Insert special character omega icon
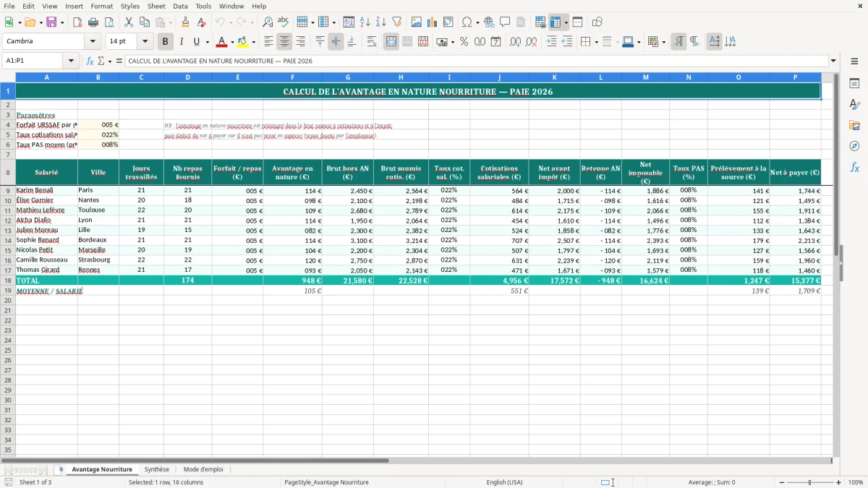 pyautogui.click(x=467, y=22)
